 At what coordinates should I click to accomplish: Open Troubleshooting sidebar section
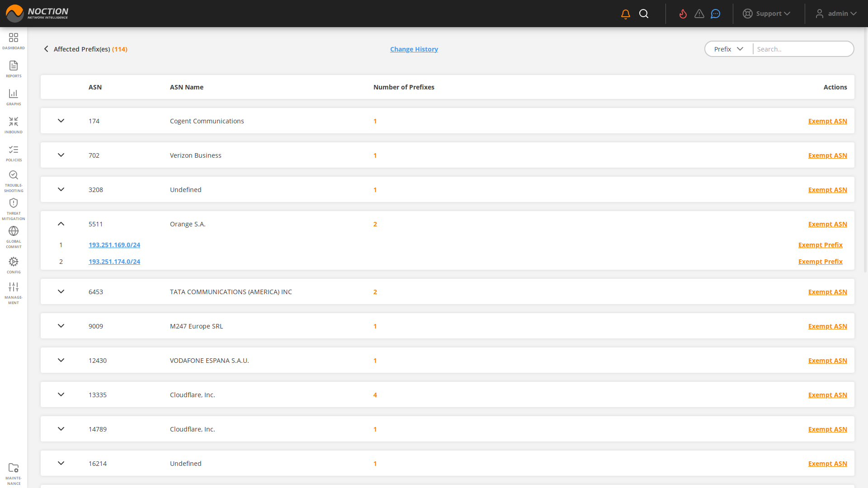(14, 181)
